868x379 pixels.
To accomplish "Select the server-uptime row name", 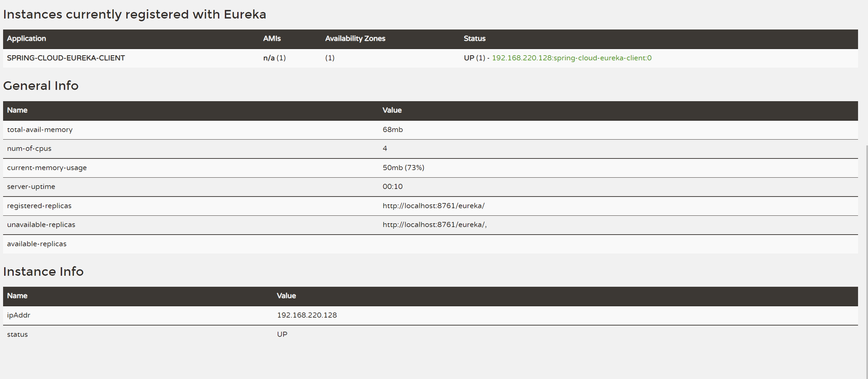I will [x=31, y=187].
